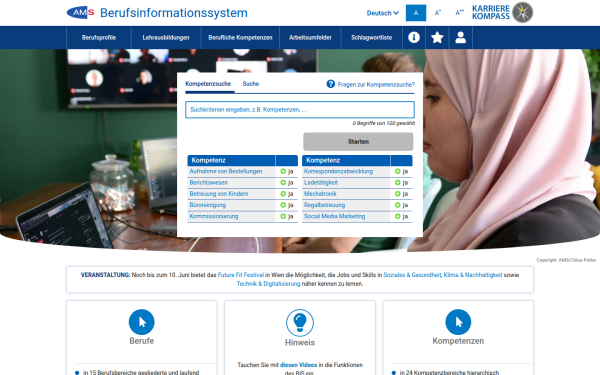Click the question mark help icon
The width and height of the screenshot is (600, 375).
coord(331,84)
